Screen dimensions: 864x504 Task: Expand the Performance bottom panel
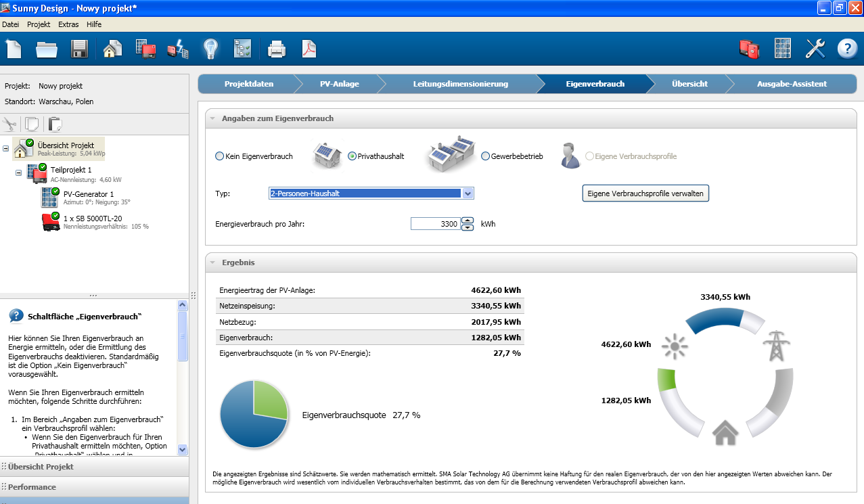[x=94, y=487]
